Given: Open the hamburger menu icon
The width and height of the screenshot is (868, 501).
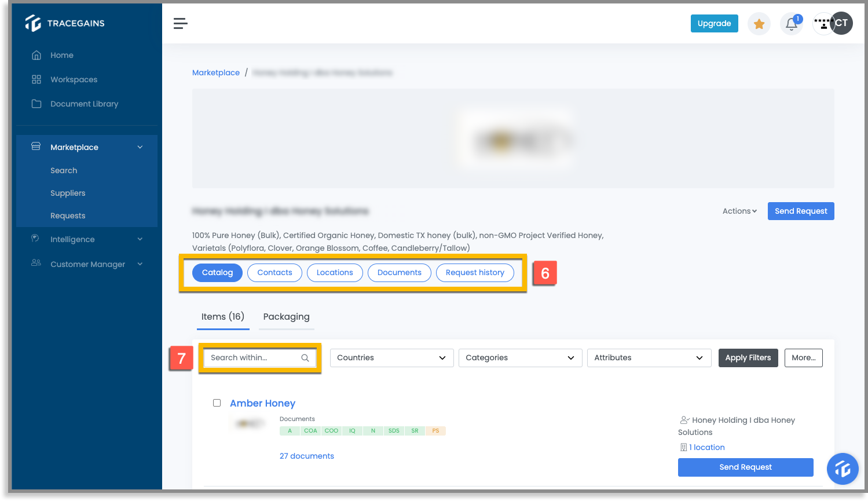Looking at the screenshot, I should (x=180, y=23).
